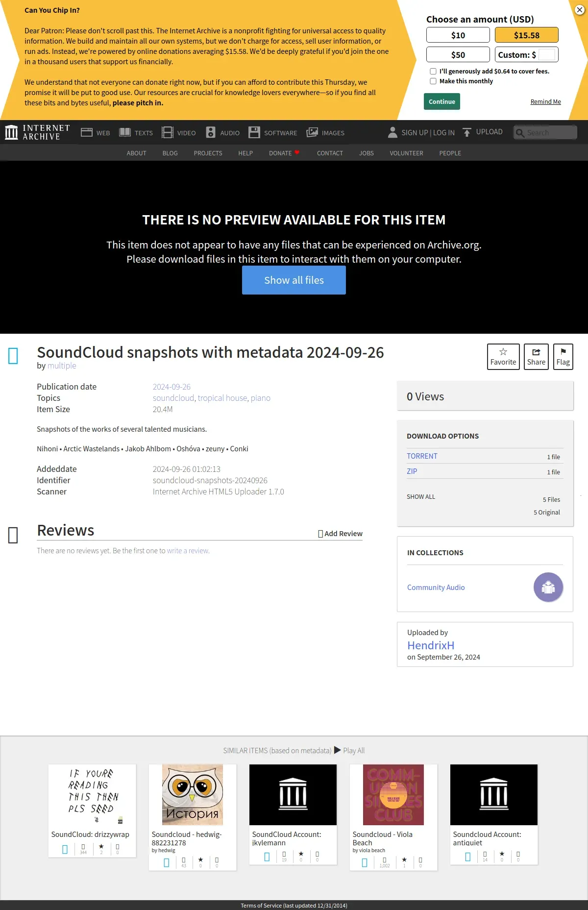588x910 pixels.
Task: Click the write a review link
Action: (188, 551)
